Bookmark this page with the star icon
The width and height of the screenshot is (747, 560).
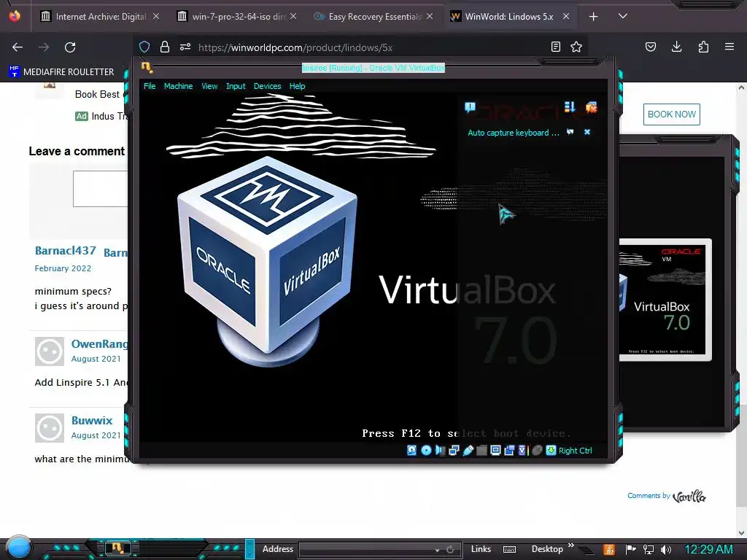(x=576, y=47)
